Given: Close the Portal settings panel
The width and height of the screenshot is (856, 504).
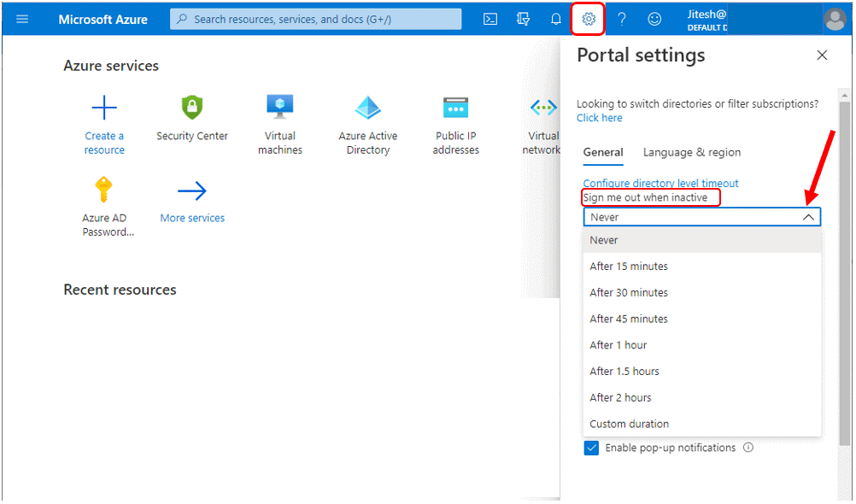Looking at the screenshot, I should [x=822, y=56].
